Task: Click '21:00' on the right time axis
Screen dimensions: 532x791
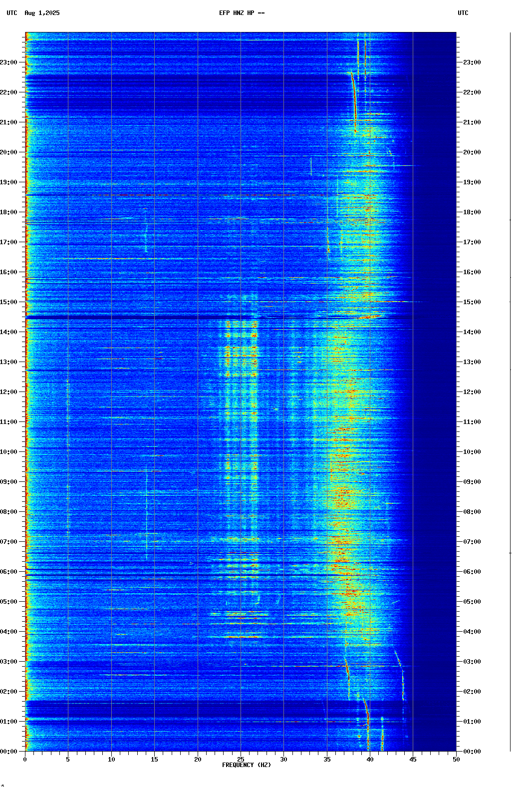Action: [472, 122]
